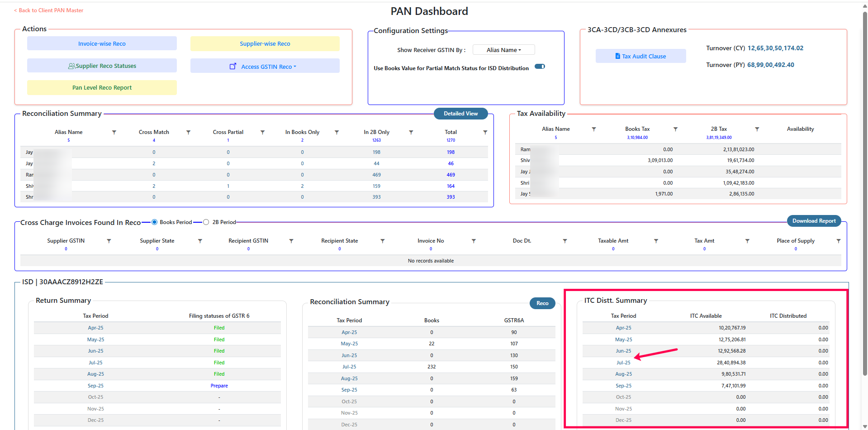Open the Tax Audit Clause button

pos(640,56)
